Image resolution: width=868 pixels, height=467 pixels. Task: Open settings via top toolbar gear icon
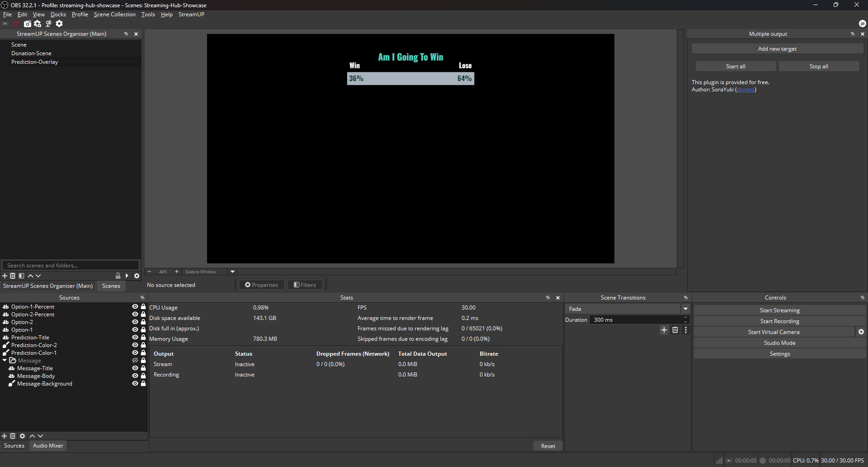pyautogui.click(x=59, y=24)
